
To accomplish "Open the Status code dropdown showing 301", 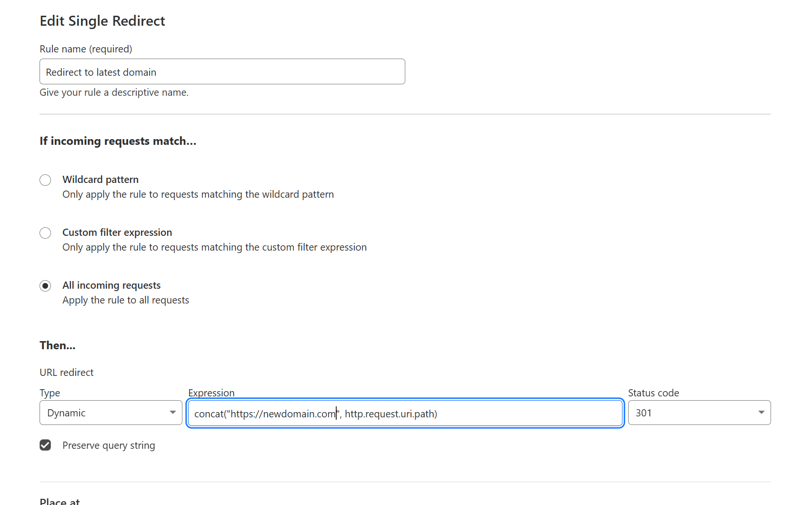I will pos(699,413).
